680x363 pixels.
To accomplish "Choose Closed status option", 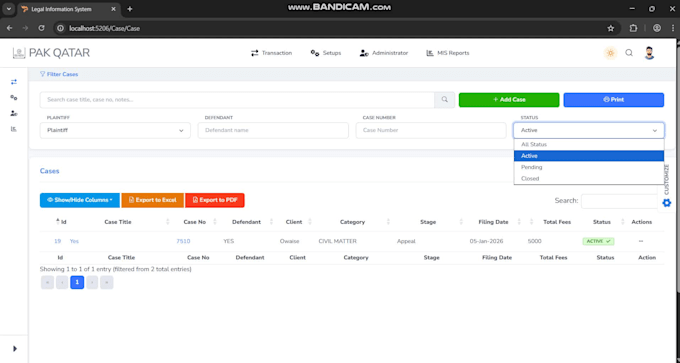I will pos(589,178).
